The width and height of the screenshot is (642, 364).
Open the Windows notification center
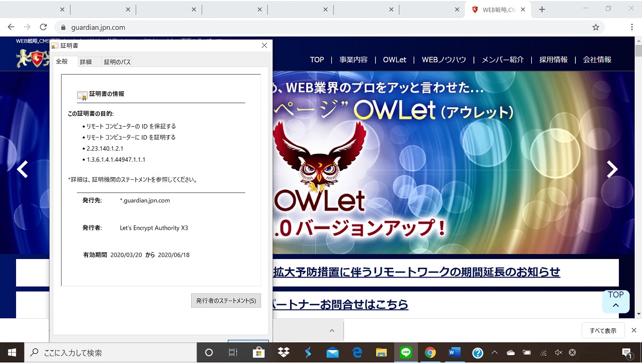click(x=627, y=353)
